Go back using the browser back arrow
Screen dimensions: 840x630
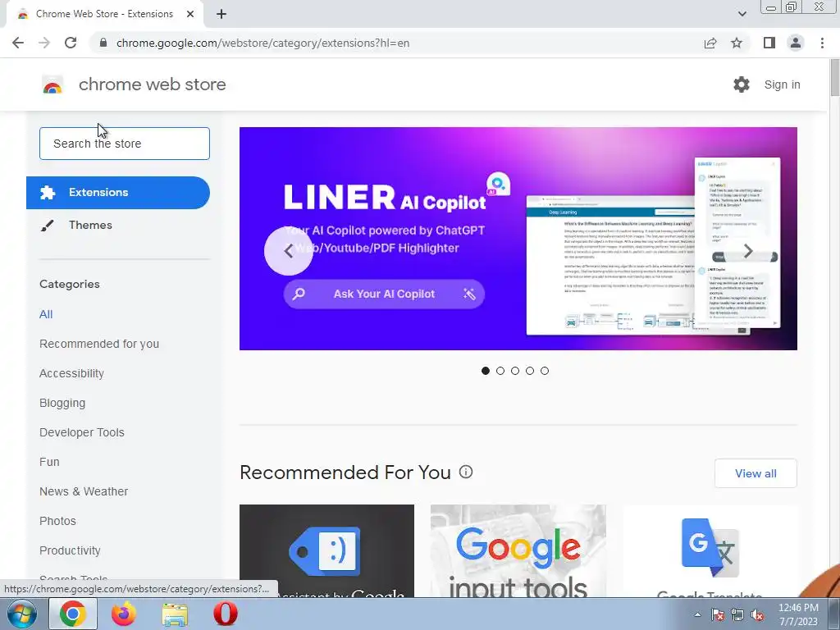click(18, 43)
